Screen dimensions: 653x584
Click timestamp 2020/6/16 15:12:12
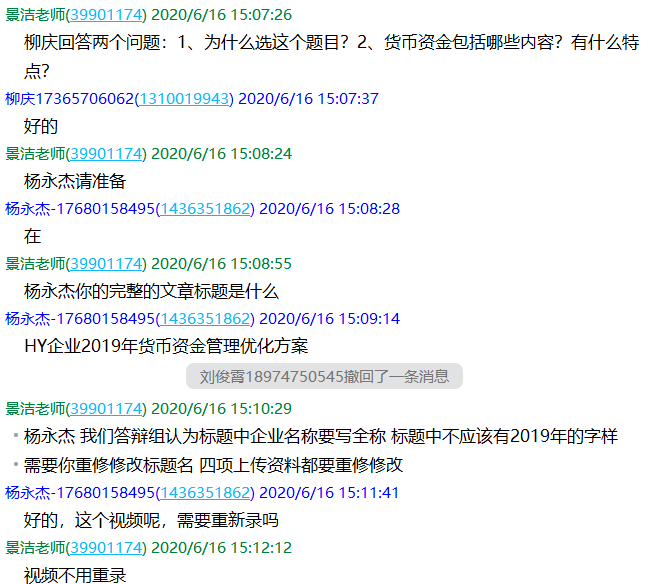pyautogui.click(x=221, y=548)
